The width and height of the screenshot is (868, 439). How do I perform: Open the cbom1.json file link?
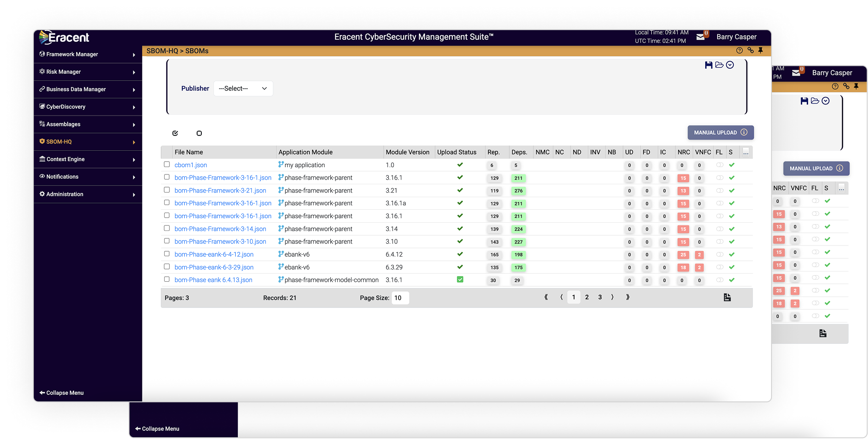[190, 164]
